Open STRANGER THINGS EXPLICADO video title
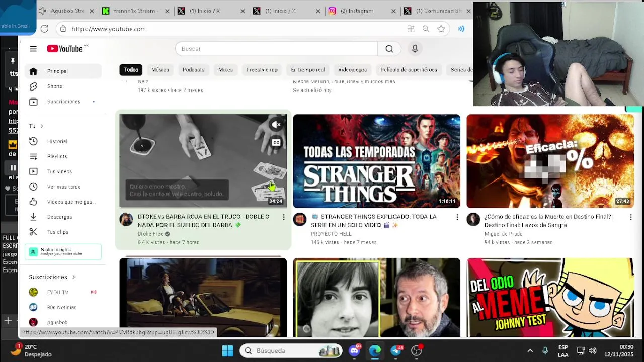The width and height of the screenshot is (644, 362). pyautogui.click(x=374, y=221)
